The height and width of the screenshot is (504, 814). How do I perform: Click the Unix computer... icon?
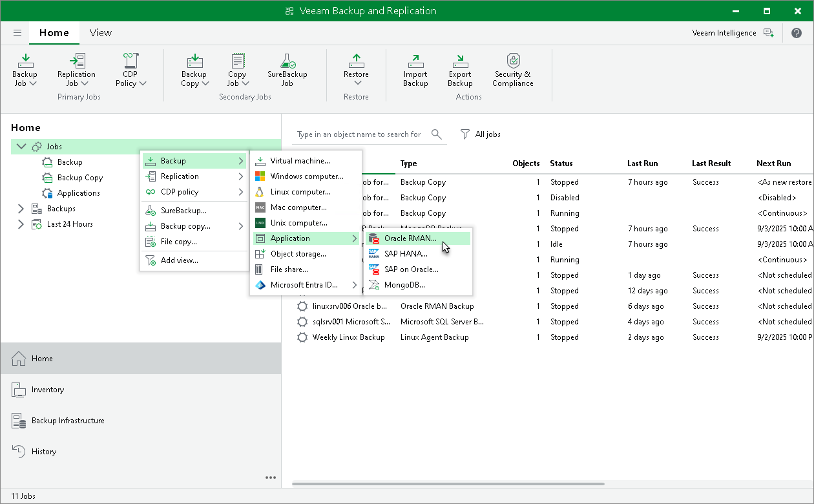[260, 223]
